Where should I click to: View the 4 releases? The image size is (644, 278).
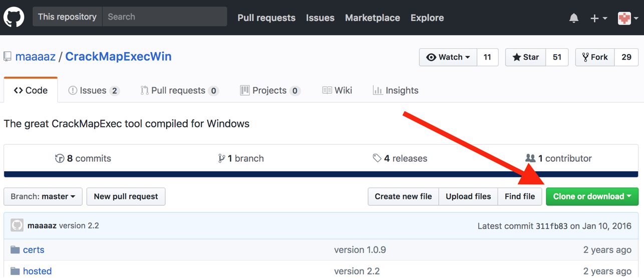click(400, 158)
